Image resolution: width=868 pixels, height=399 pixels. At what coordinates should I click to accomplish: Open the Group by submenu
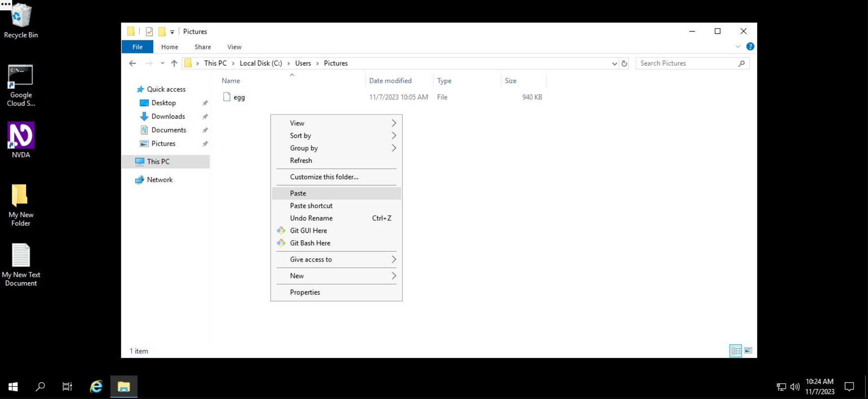(337, 148)
